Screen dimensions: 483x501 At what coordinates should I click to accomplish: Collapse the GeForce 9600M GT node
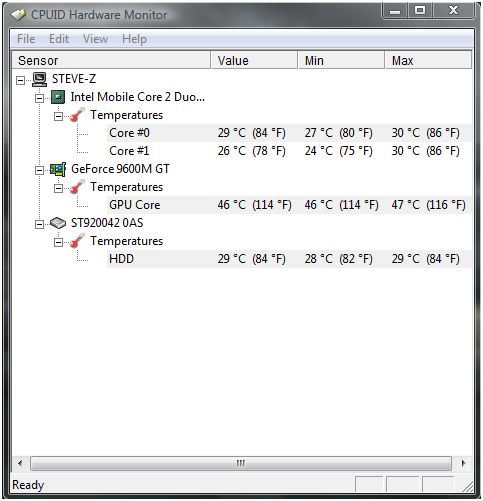(39, 170)
